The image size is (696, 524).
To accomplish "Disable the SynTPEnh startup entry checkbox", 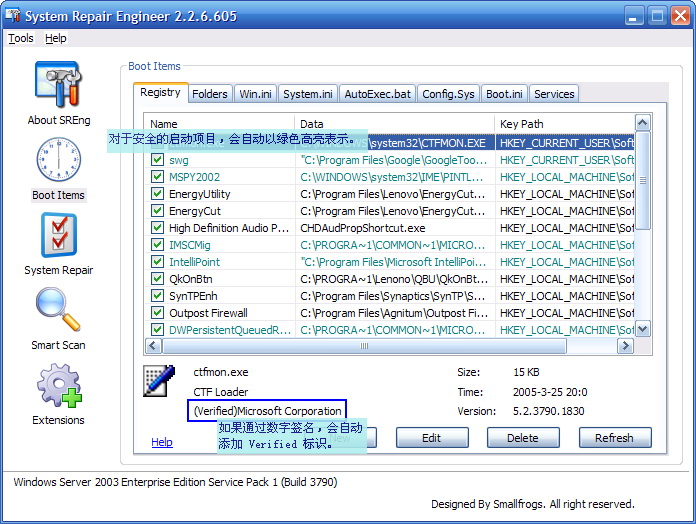I will tap(157, 295).
